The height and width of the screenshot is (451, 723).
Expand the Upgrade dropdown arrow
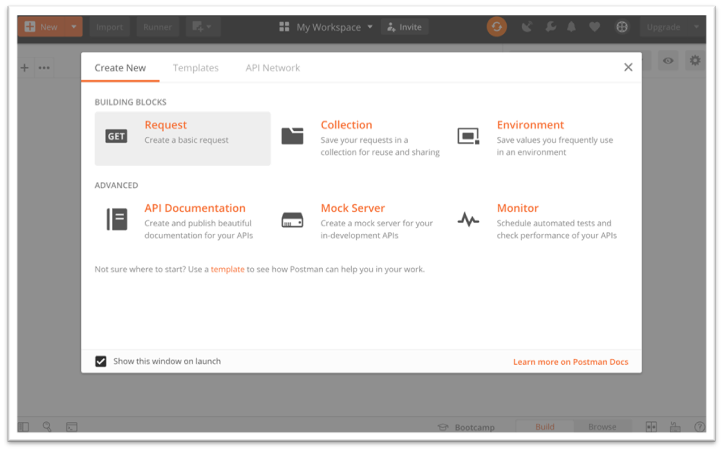tap(696, 27)
